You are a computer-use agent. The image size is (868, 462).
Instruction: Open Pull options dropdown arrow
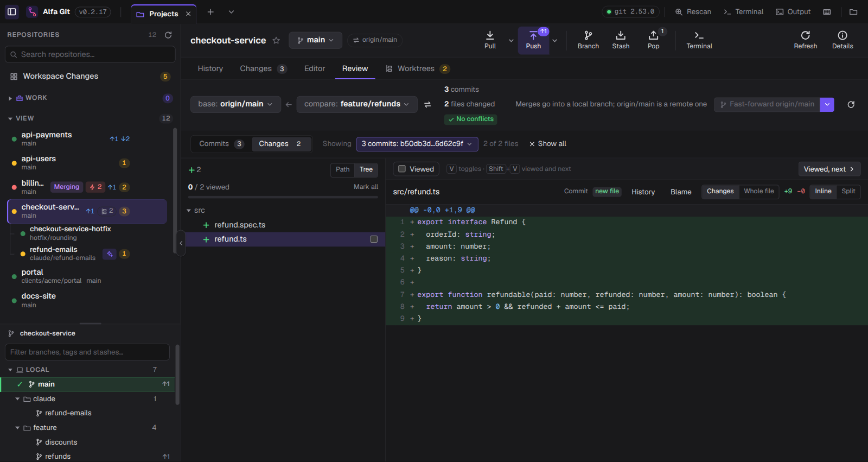coord(511,40)
